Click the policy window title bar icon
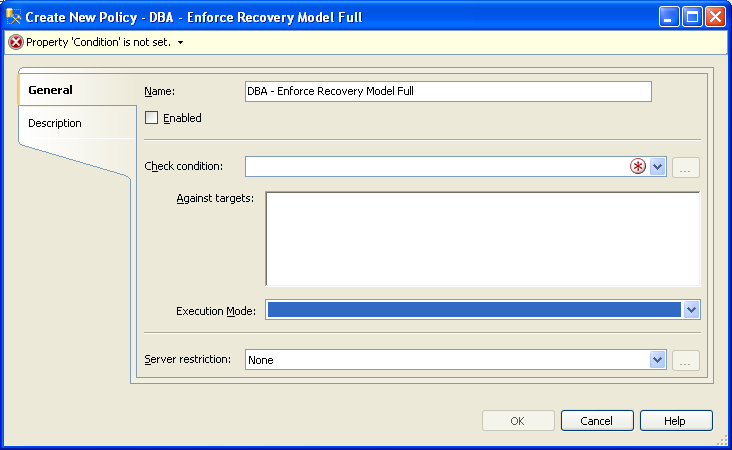The image size is (732, 450). [x=14, y=17]
